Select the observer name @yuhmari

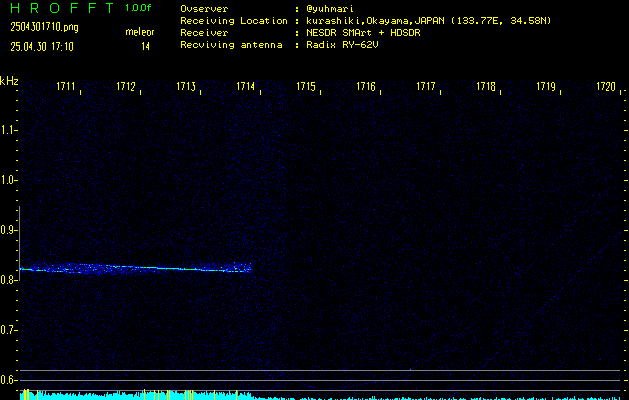[330, 9]
